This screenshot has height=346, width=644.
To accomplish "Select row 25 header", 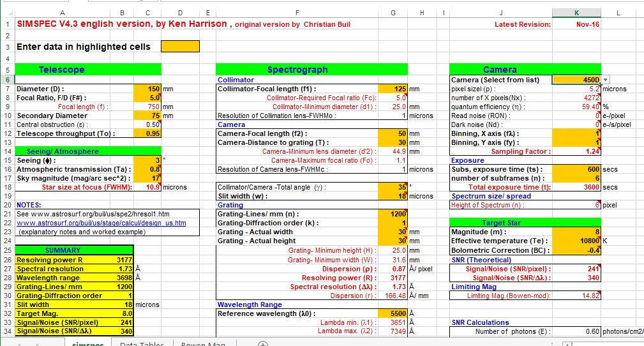I will 8,250.
